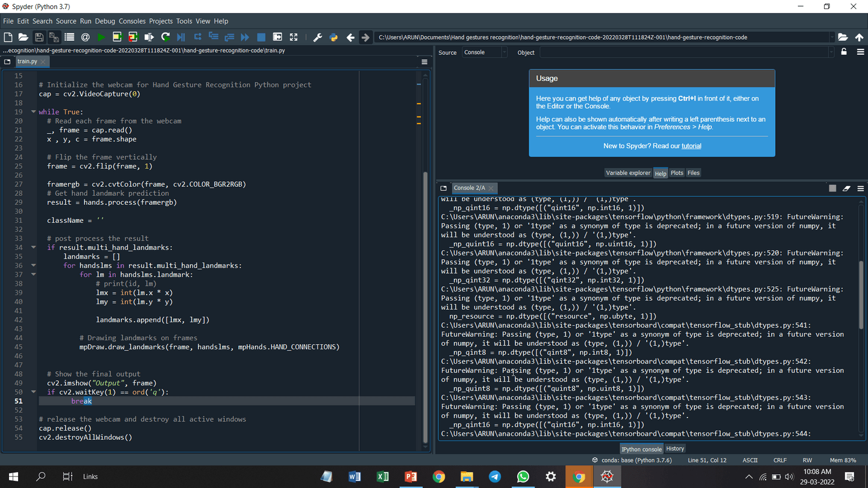868x488 pixels.
Task: Save the current file
Action: tap(39, 37)
